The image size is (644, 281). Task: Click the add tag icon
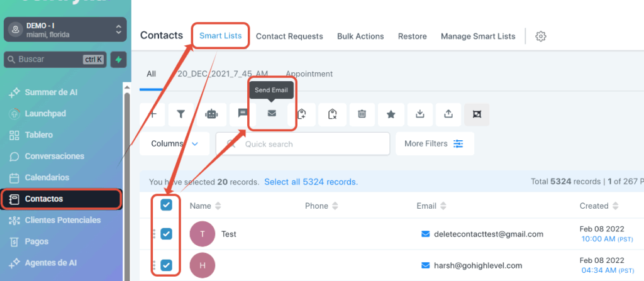[x=302, y=114]
